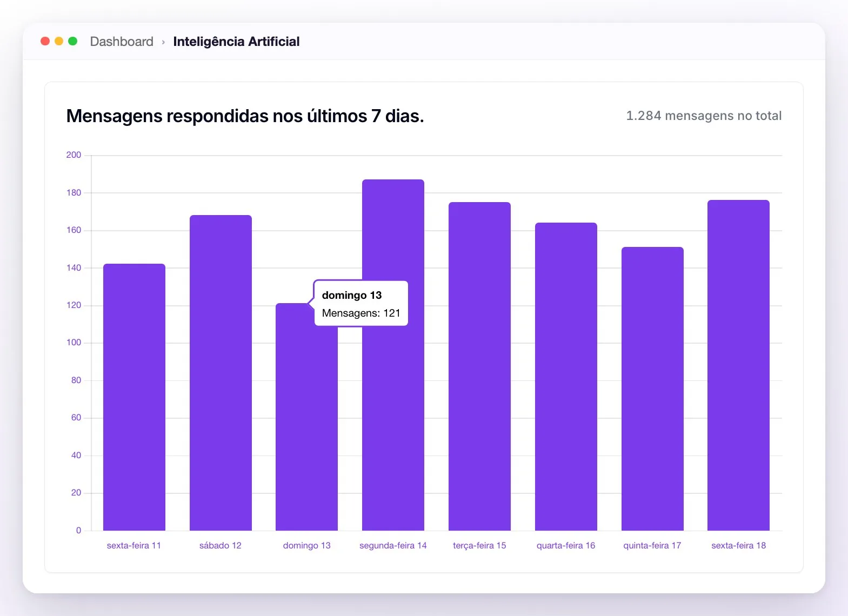The height and width of the screenshot is (616, 848).
Task: Click the 160 y-axis value
Action: tap(74, 230)
